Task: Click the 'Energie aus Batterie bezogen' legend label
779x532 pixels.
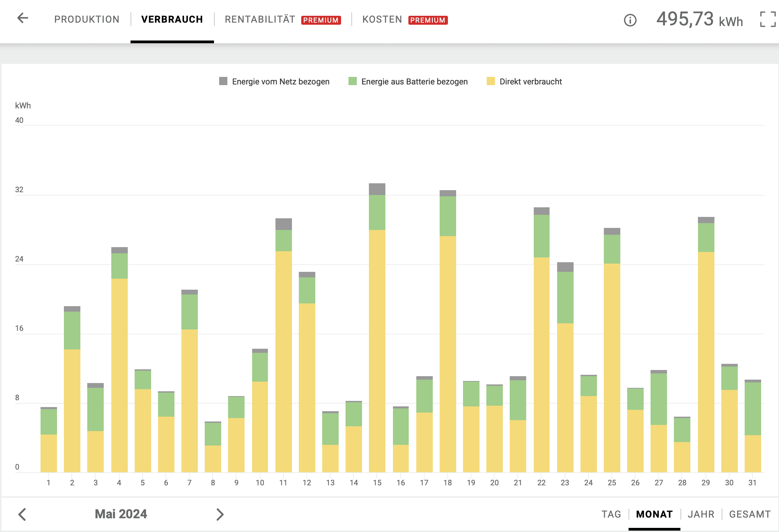Action: (x=415, y=82)
